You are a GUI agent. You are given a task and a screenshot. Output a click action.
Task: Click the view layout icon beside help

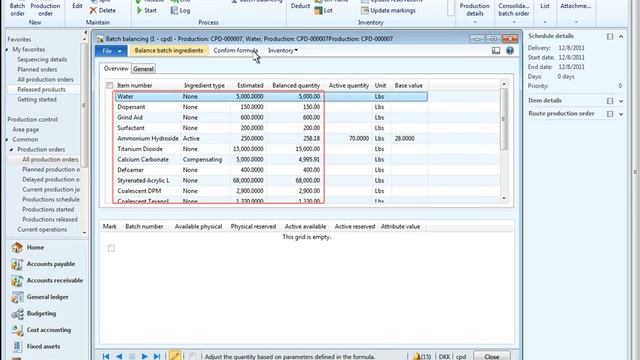pos(496,51)
